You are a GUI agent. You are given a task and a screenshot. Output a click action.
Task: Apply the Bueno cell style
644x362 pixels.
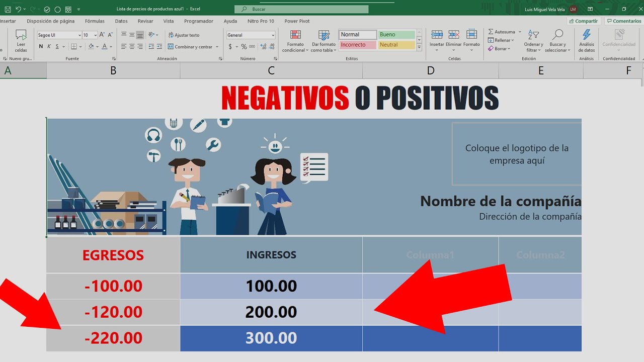pyautogui.click(x=396, y=35)
